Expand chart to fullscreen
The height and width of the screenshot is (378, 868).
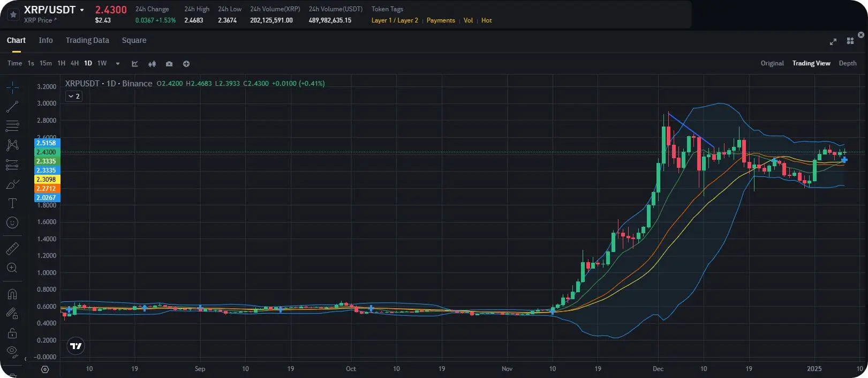point(833,41)
